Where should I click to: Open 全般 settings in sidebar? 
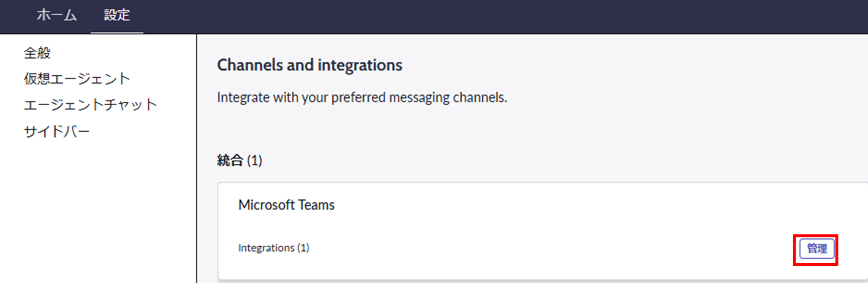37,53
